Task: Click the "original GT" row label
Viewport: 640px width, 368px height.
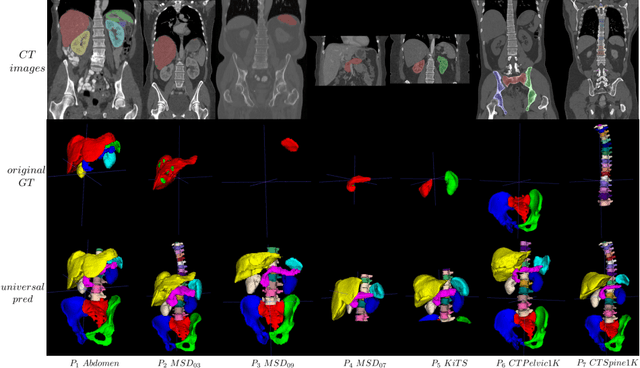Action: (x=26, y=176)
